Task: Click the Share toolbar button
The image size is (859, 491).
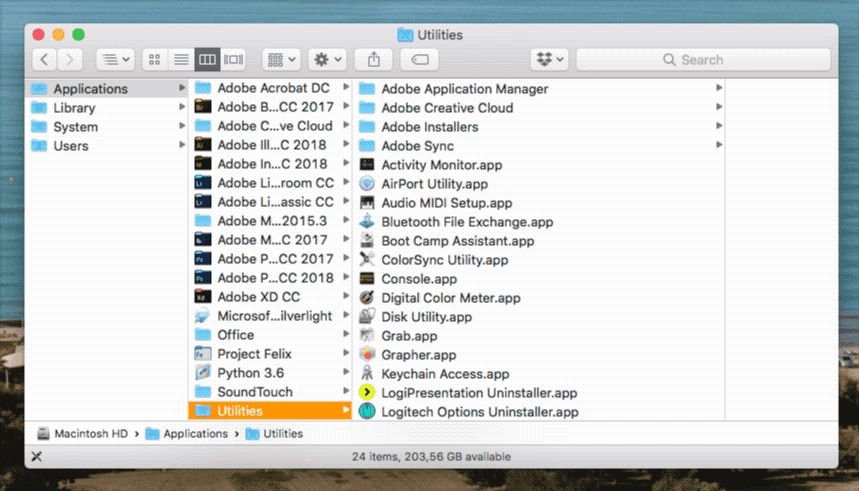Action: pos(373,60)
